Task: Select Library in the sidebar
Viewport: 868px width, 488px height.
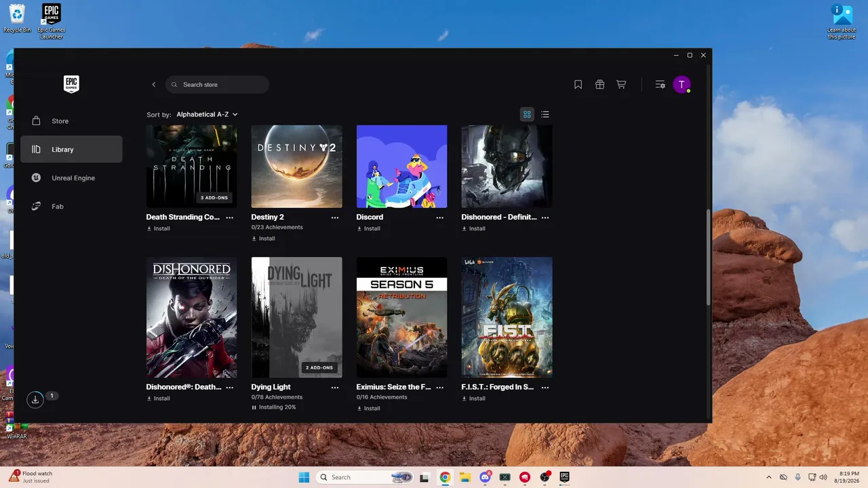Action: [71, 150]
